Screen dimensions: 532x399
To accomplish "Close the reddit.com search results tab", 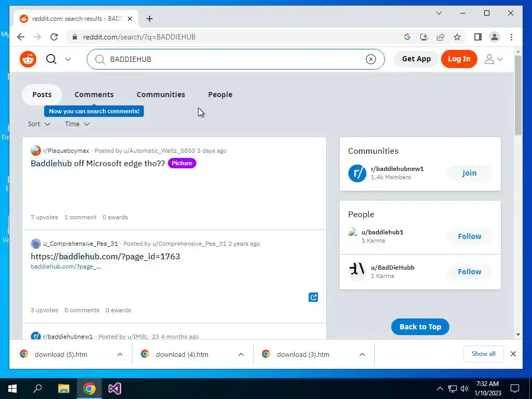I will coord(129,19).
